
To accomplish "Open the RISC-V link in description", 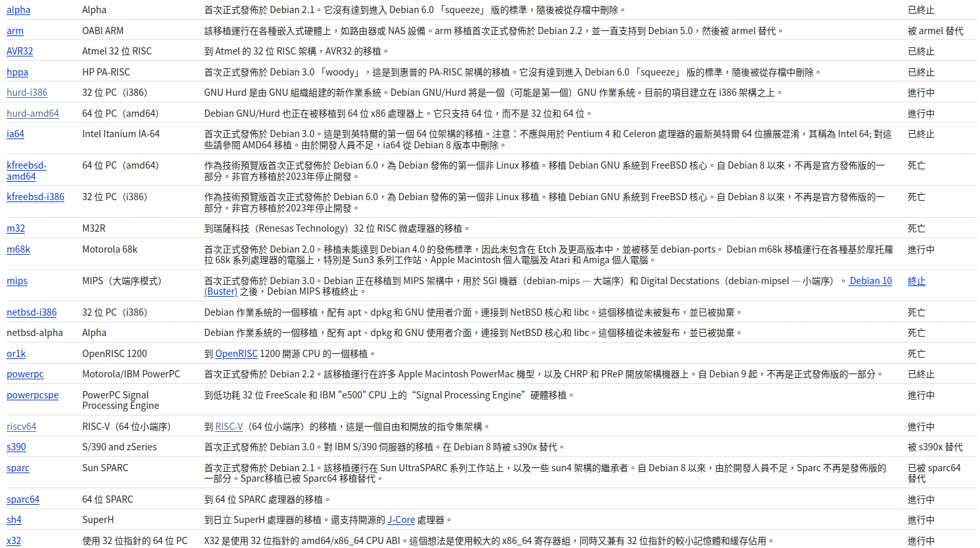I will (x=229, y=427).
